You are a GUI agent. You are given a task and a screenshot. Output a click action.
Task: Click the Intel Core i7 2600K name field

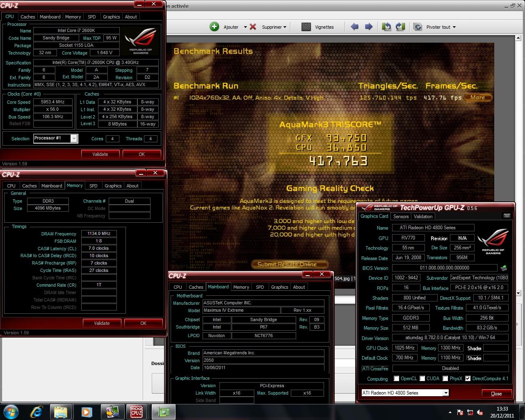tap(76, 30)
